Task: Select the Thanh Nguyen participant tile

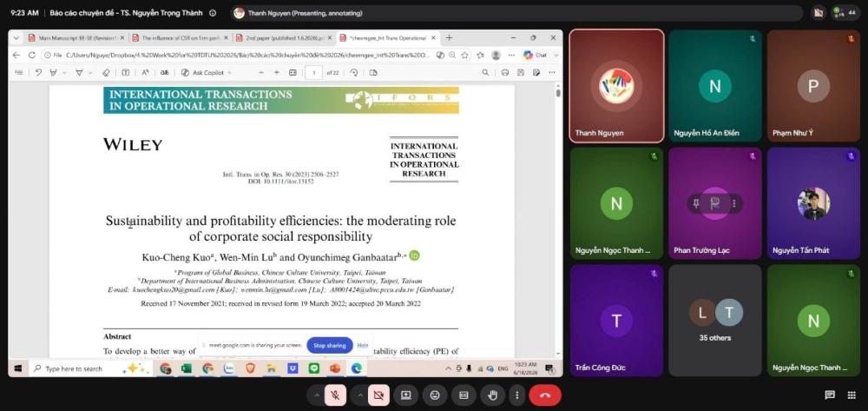Action: [x=616, y=86]
